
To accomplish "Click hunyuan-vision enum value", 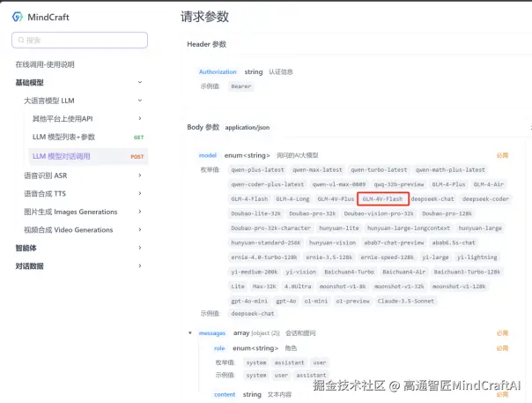I will 332,243.
